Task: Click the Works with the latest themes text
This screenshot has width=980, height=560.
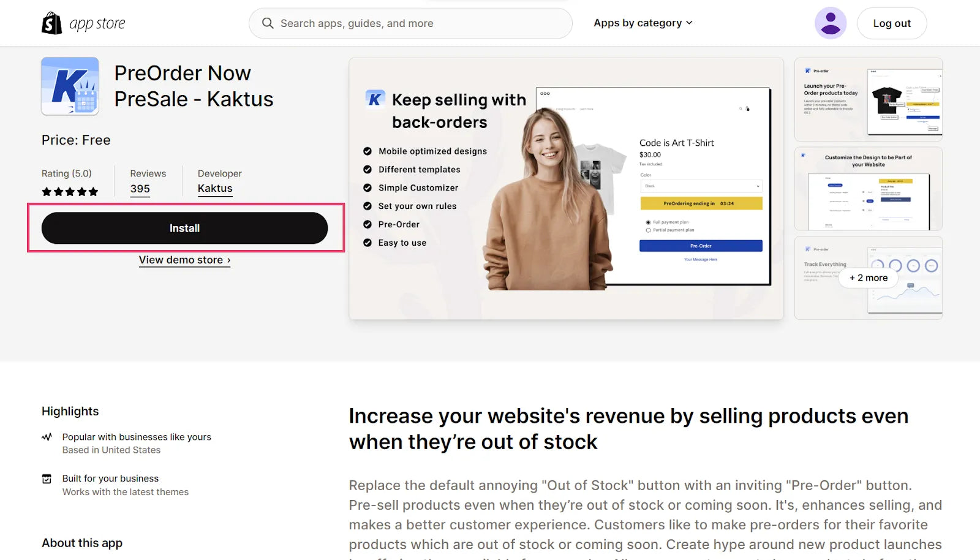Action: click(126, 492)
